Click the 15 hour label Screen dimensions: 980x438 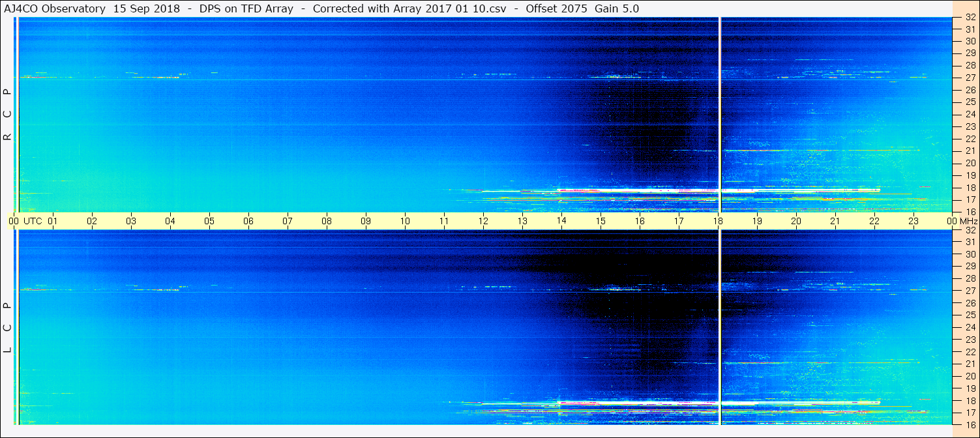point(601,221)
